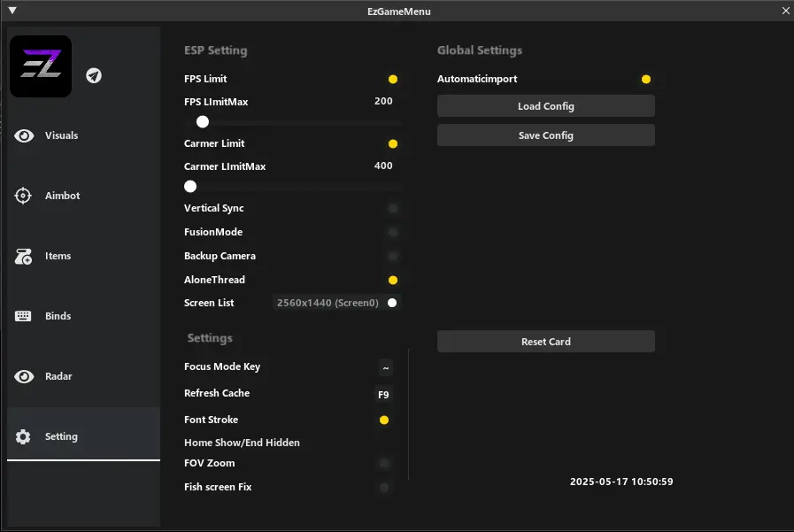Click the EZ logo image
The height and width of the screenshot is (532, 794).
40,66
